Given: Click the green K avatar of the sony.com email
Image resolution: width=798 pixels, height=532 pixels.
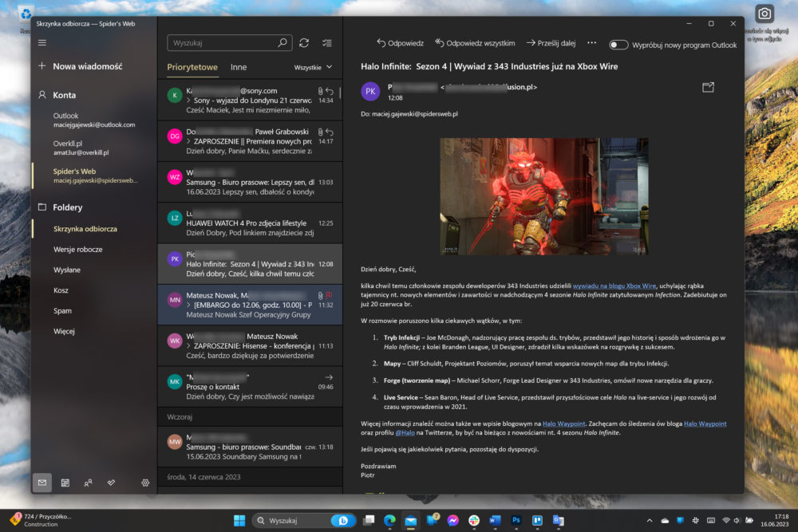Looking at the screenshot, I should pos(175,95).
